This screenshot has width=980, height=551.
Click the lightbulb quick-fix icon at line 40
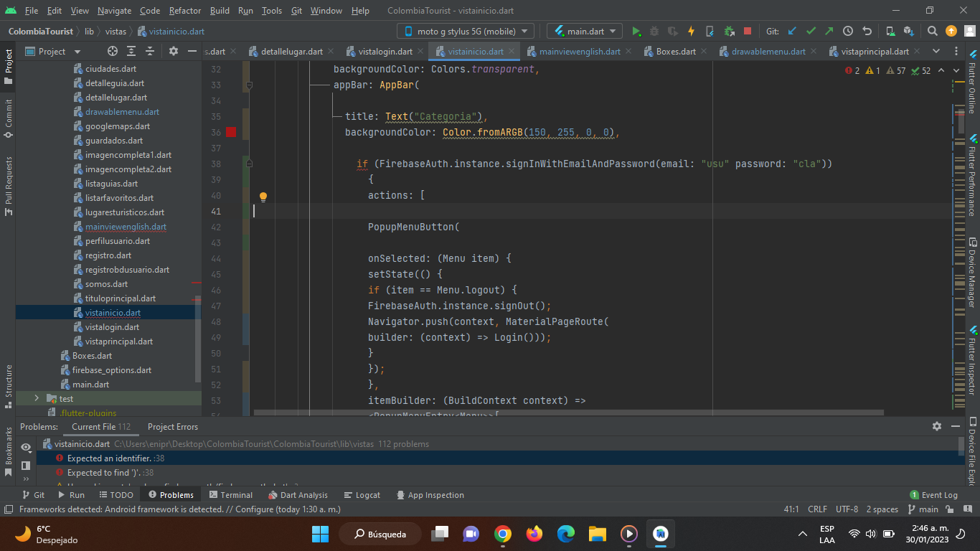263,196
